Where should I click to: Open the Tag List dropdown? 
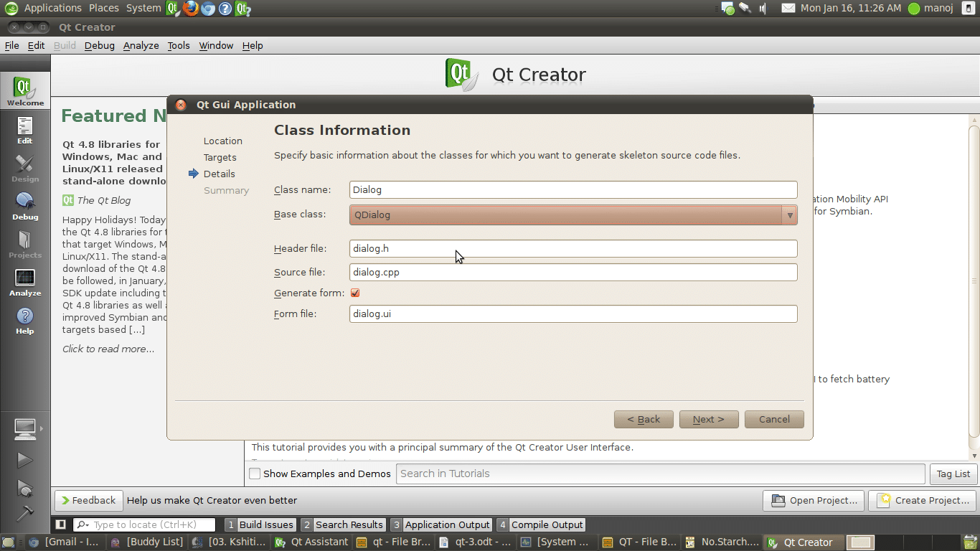953,474
